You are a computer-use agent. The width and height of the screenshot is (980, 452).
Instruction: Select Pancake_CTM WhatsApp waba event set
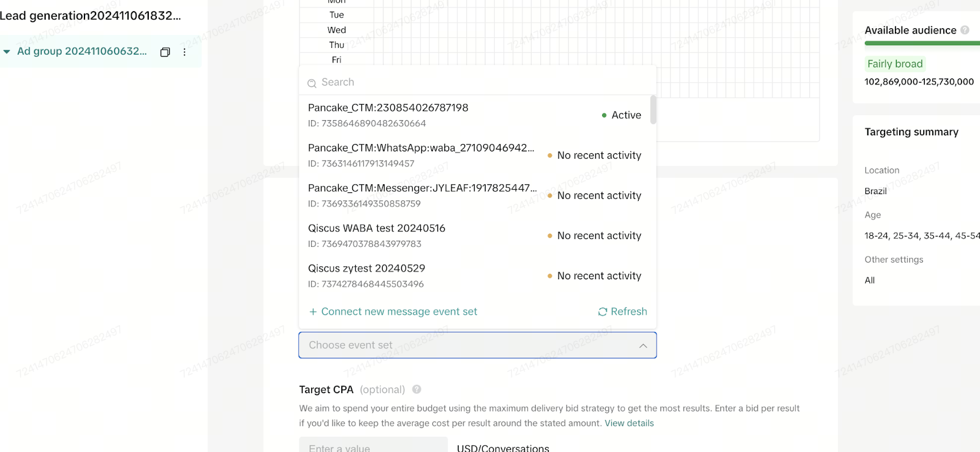pyautogui.click(x=475, y=156)
